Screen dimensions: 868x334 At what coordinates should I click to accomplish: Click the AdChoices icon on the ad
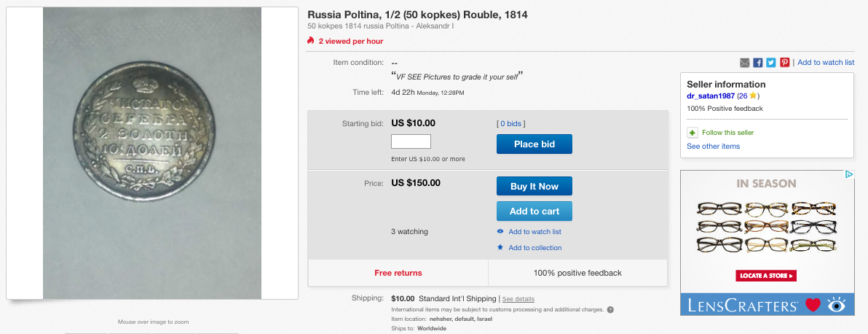pos(849,175)
